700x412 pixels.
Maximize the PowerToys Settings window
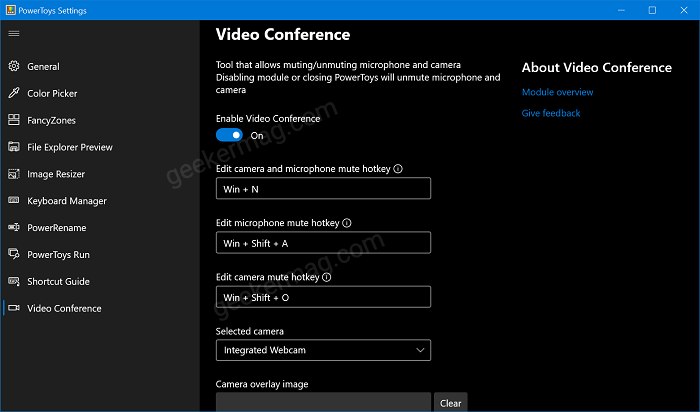pyautogui.click(x=652, y=10)
